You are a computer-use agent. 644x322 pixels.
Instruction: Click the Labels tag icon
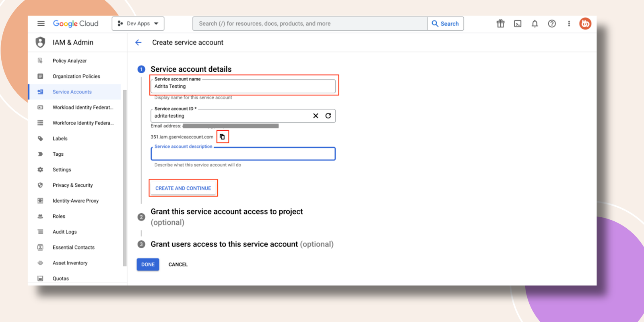pyautogui.click(x=40, y=138)
